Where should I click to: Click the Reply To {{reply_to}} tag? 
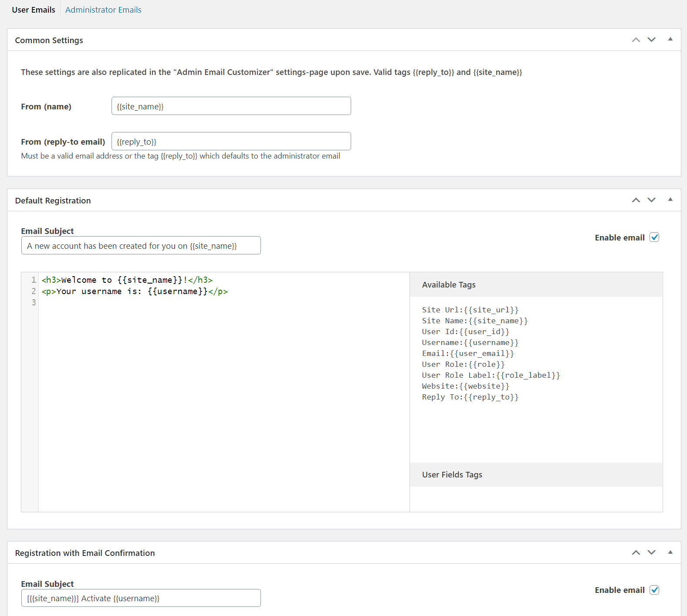point(470,397)
